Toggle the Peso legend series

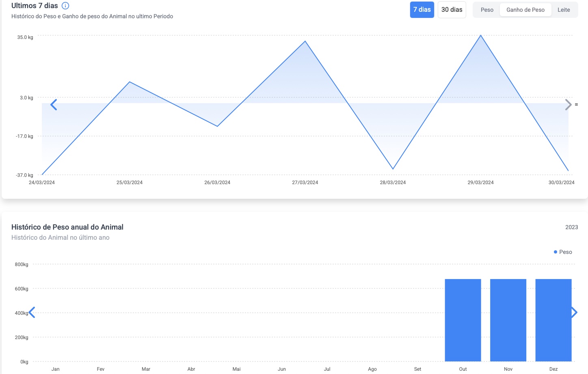563,252
